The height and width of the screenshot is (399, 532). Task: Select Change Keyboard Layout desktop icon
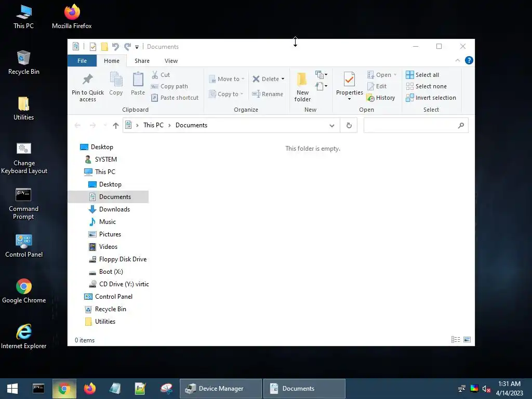tap(24, 158)
